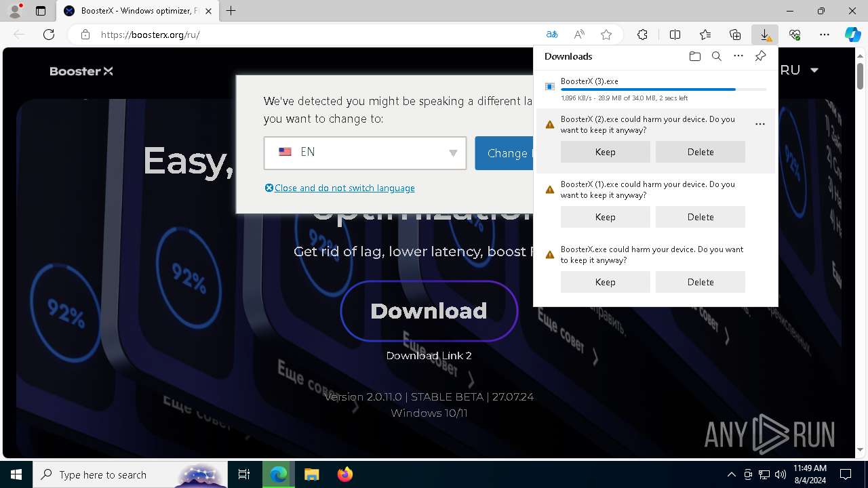The height and width of the screenshot is (488, 868).
Task: Delete the BoosterX.exe download
Action: (701, 282)
